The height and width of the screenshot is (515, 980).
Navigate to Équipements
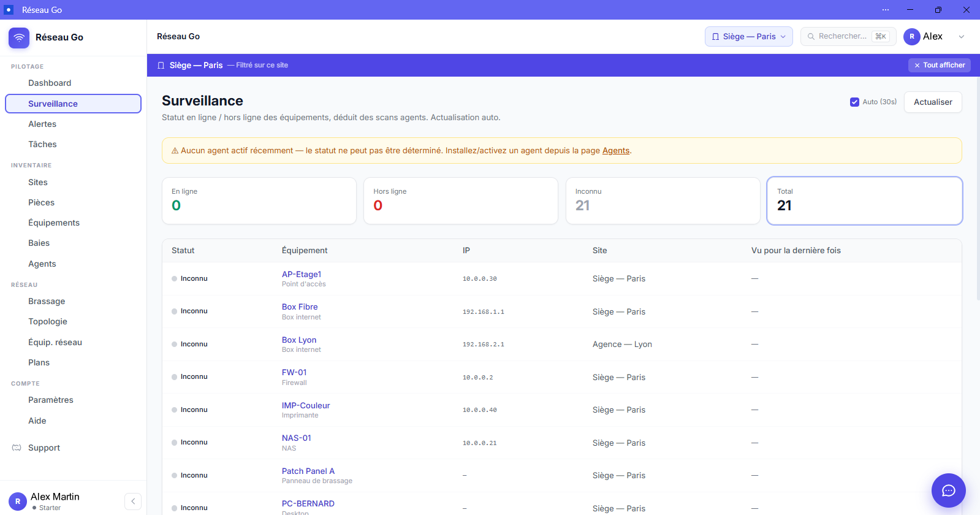pyautogui.click(x=73, y=223)
